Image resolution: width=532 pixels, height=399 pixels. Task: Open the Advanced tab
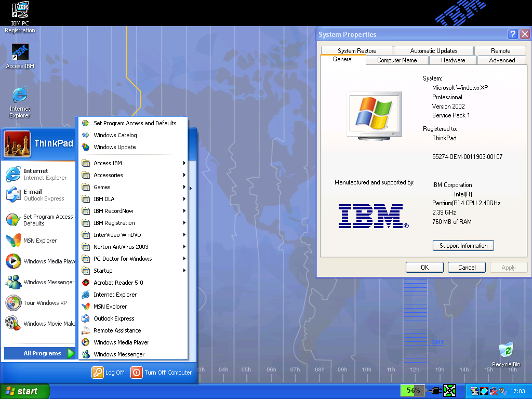(502, 60)
